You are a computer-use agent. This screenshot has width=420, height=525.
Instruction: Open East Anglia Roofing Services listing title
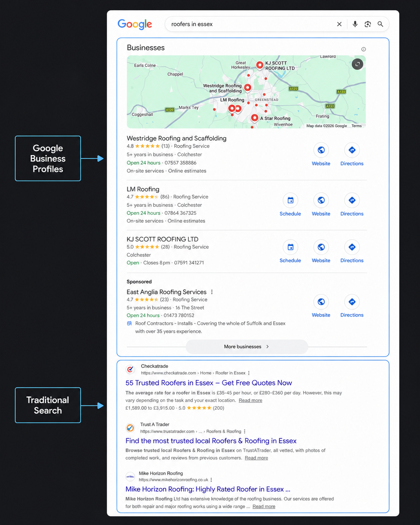point(167,292)
